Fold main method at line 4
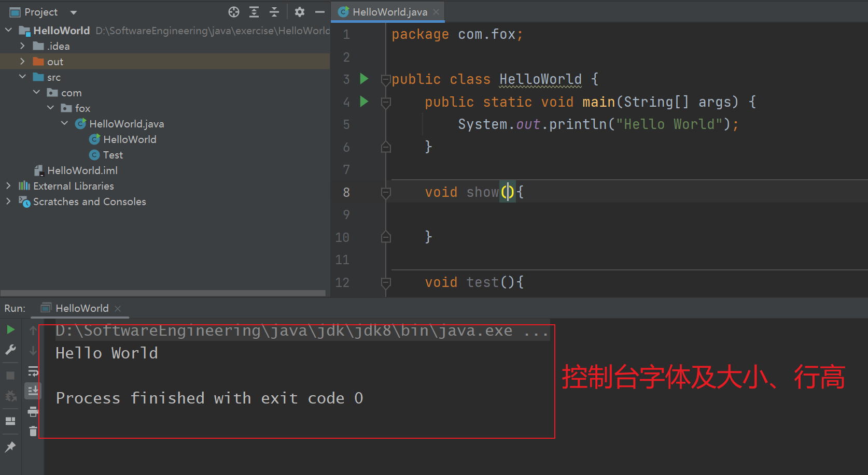 tap(386, 103)
